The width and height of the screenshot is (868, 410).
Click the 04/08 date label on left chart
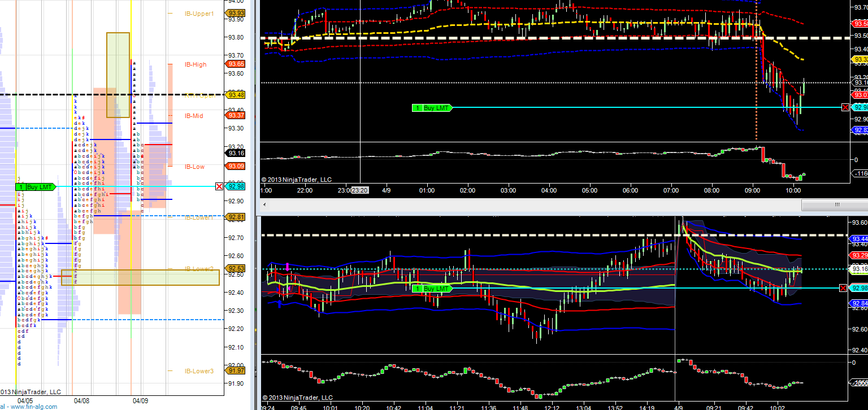(x=81, y=400)
